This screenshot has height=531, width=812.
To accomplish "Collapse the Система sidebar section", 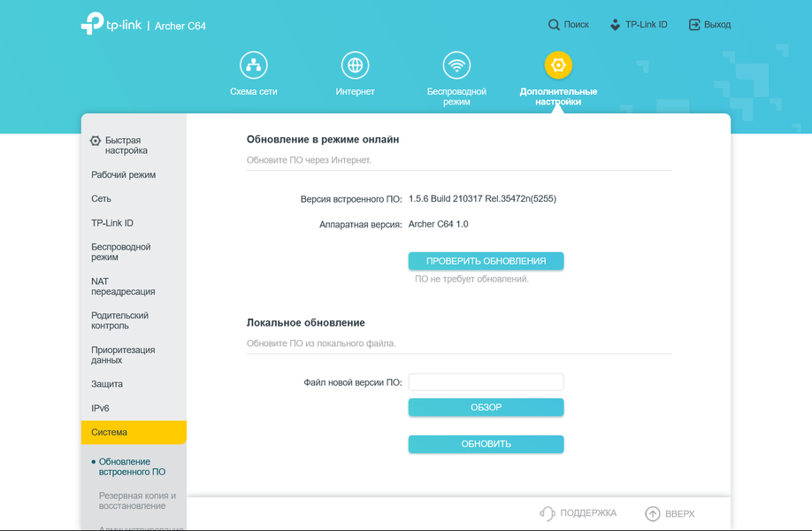I will pyautogui.click(x=134, y=433).
